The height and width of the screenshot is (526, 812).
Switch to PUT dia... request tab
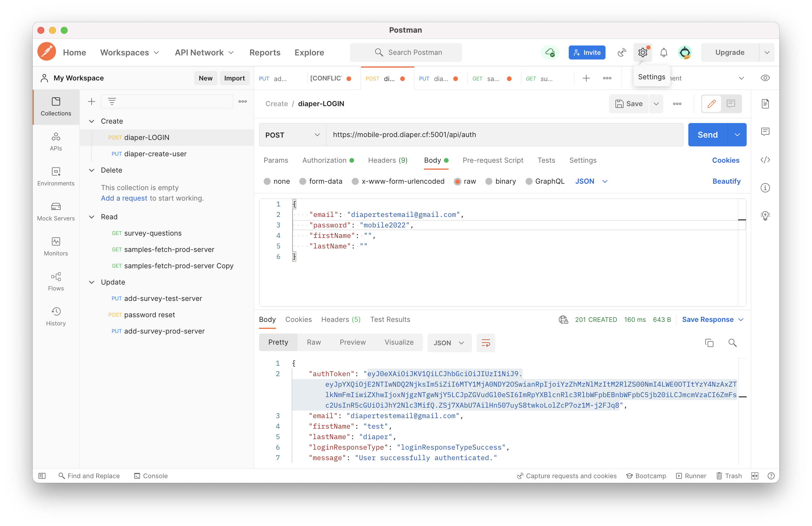(440, 78)
